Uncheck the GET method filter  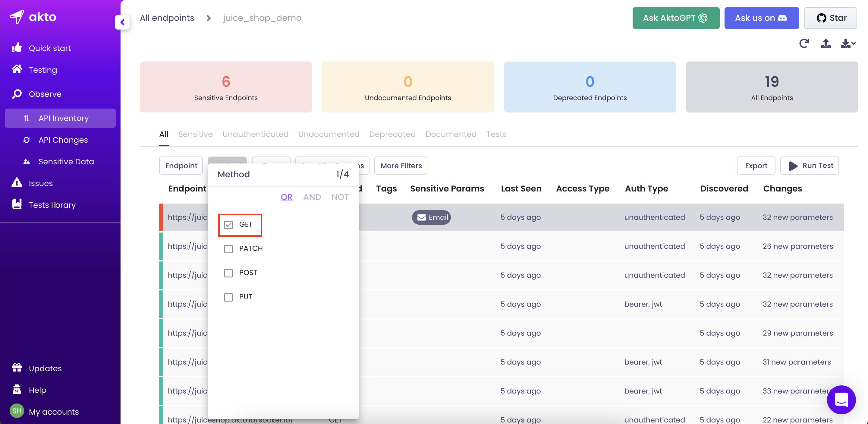click(x=229, y=224)
